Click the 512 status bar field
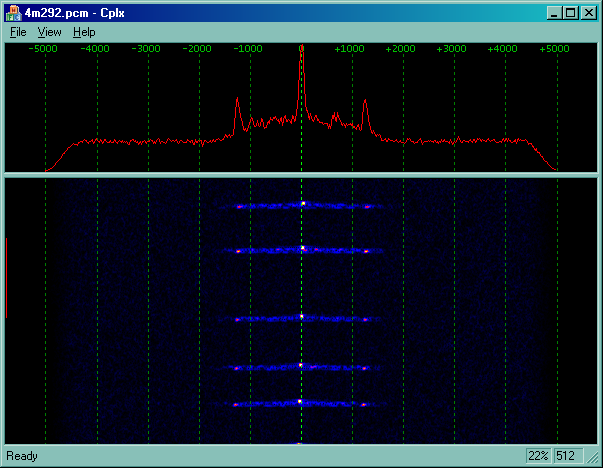Viewport: 603px width, 468px height. tap(568, 456)
